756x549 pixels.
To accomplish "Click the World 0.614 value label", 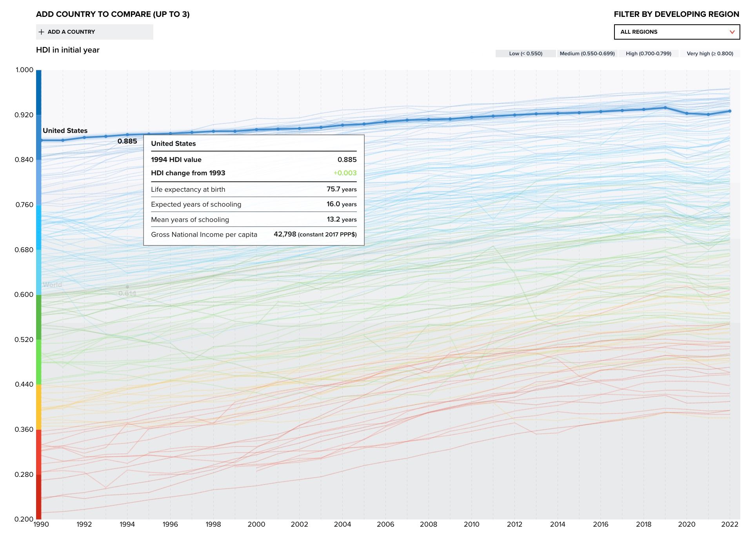I will [127, 293].
